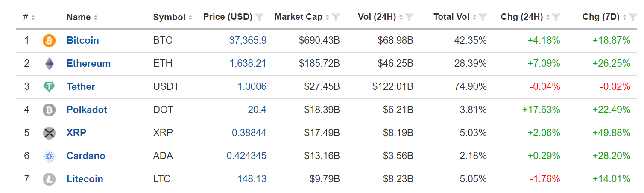Click the Polkadot row coin icon

(49, 110)
